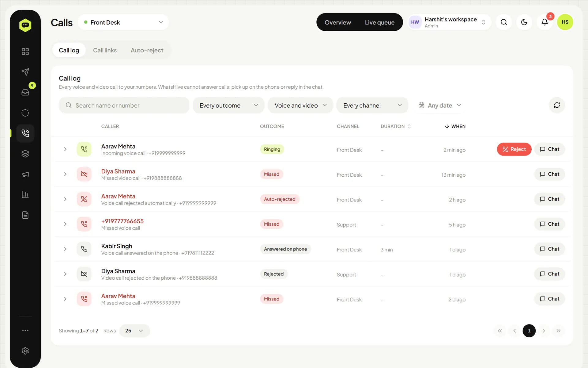This screenshot has width=588, height=368.
Task: Toggle dark mode with the moon icon
Action: coord(524,22)
